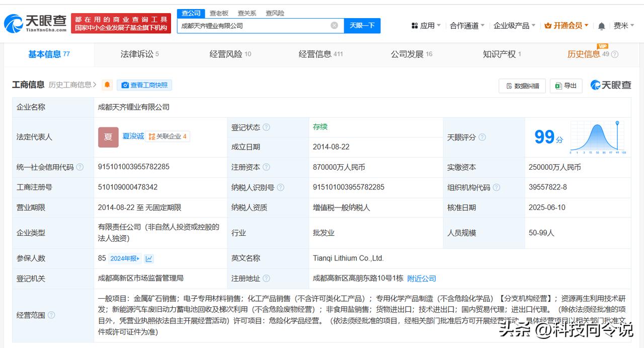Open the notification bell in the header
The image size is (644, 348).
[x=601, y=26]
